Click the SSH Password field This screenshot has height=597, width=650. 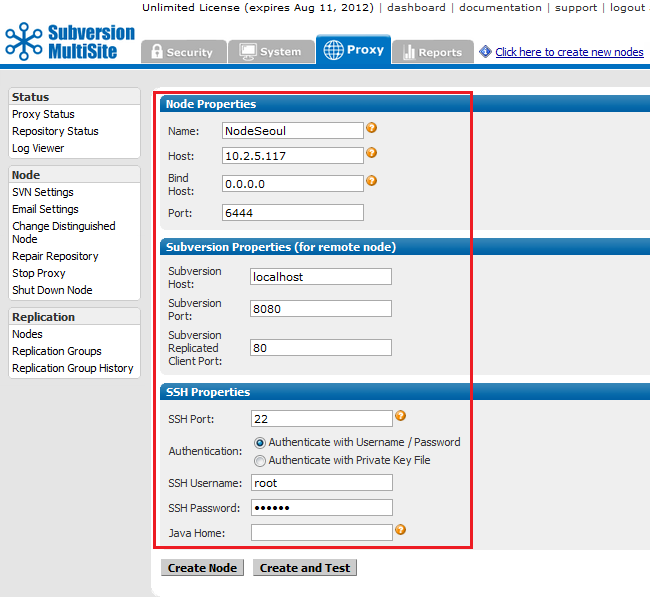tap(322, 507)
